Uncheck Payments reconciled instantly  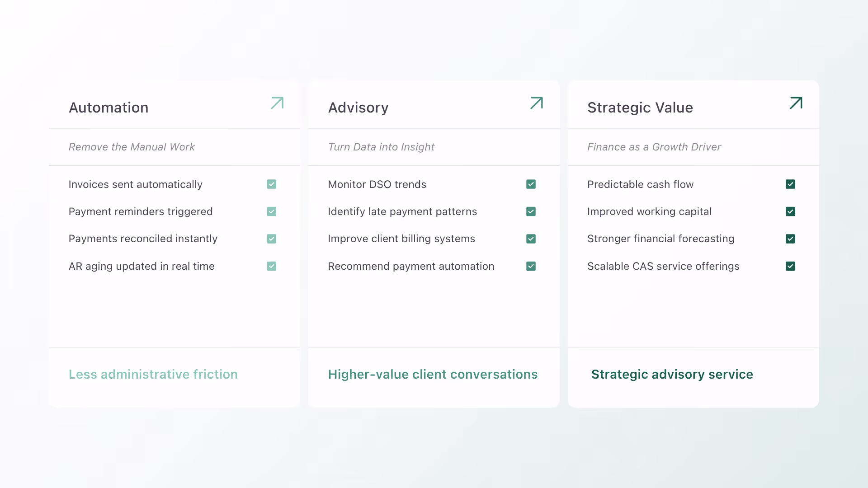(x=272, y=239)
